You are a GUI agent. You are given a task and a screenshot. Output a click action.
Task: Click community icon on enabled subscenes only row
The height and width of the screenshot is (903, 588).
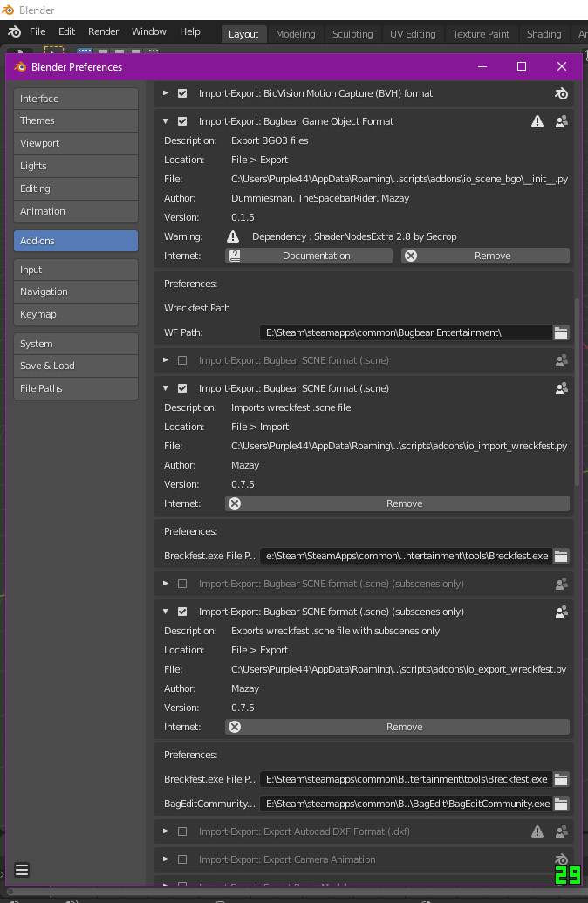pos(561,612)
